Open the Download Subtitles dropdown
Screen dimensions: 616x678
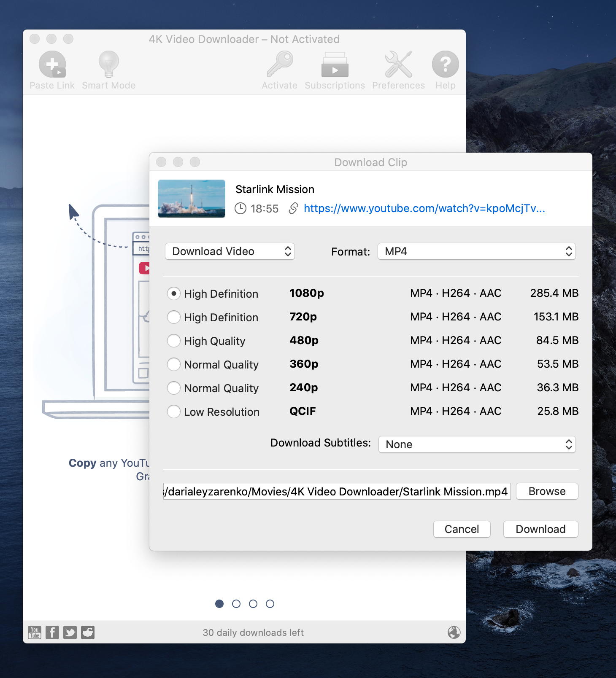click(477, 444)
